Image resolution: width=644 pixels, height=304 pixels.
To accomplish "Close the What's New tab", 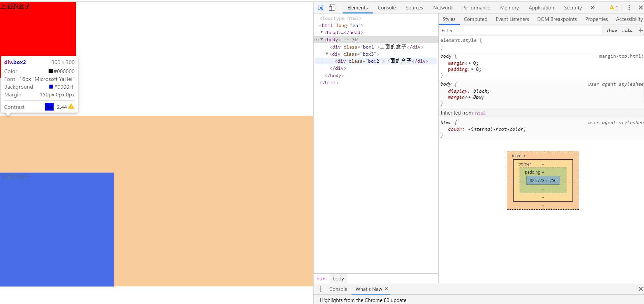I will [x=386, y=289].
